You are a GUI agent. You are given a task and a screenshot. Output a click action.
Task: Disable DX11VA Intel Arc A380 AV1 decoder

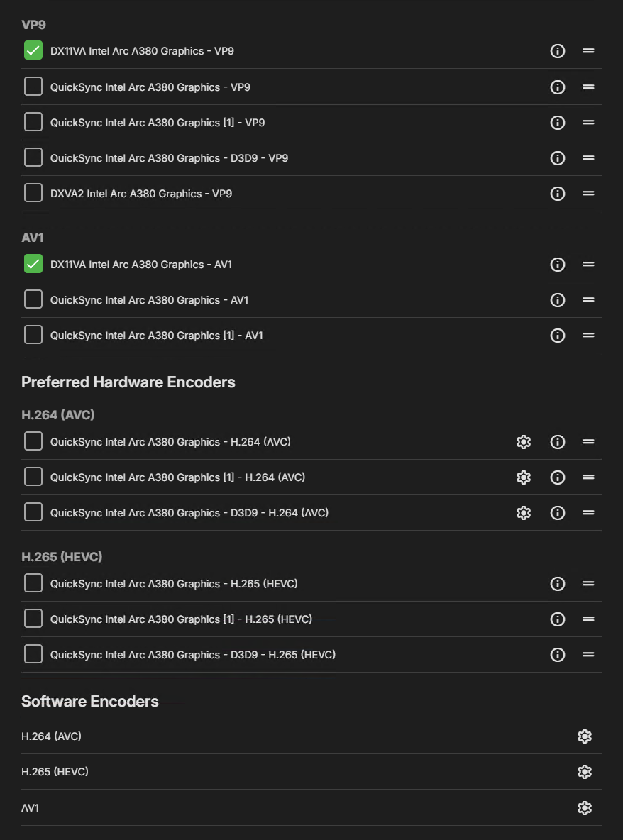(x=33, y=264)
